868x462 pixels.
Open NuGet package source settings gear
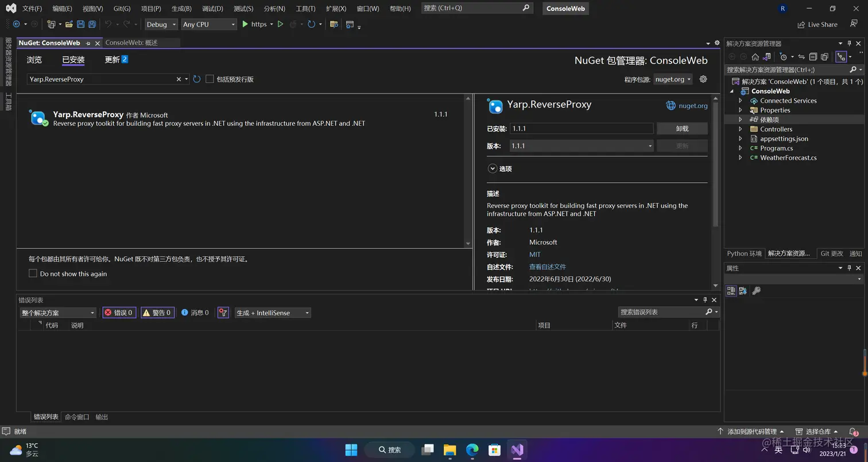tap(703, 79)
